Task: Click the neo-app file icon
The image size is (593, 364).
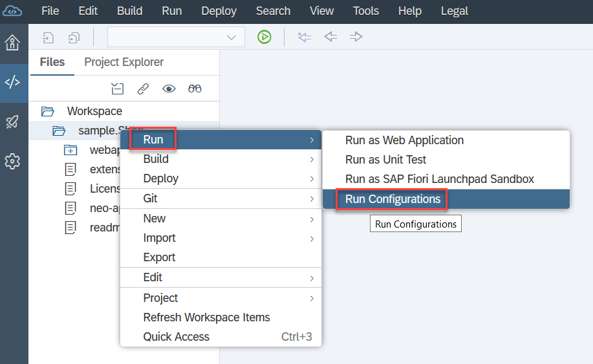Action: click(70, 208)
